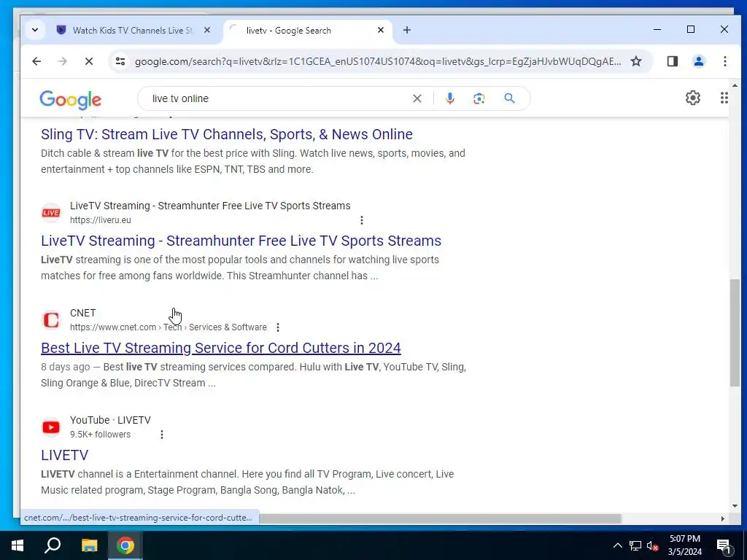The width and height of the screenshot is (747, 560).
Task: Click '9.5K+ followers' text
Action: tap(100, 435)
